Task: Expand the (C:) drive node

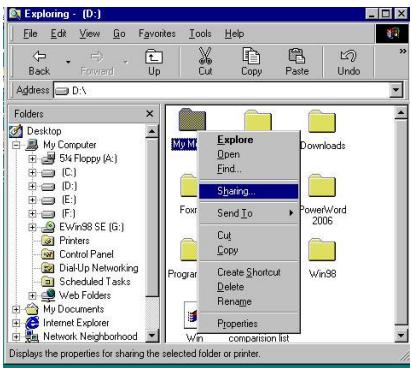Action: [x=32, y=172]
